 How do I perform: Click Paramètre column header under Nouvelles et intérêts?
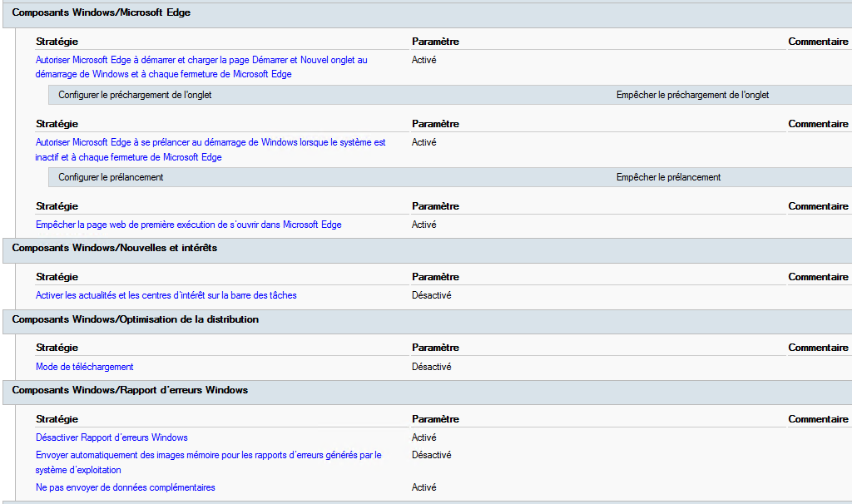click(435, 277)
